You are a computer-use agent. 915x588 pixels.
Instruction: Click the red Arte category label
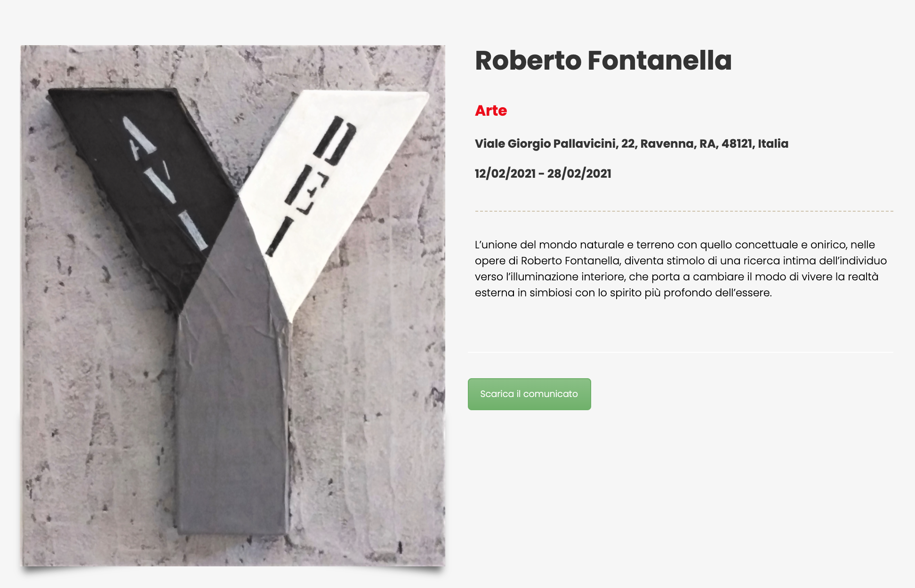[491, 111]
